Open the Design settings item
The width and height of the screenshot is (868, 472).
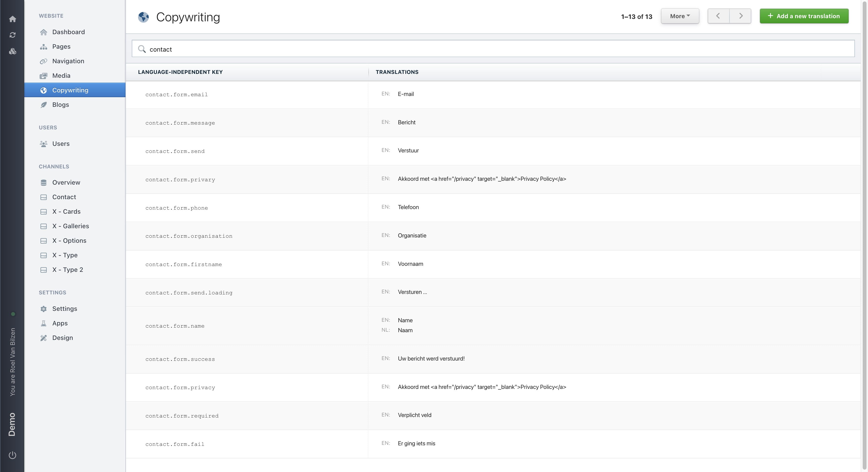click(x=62, y=338)
